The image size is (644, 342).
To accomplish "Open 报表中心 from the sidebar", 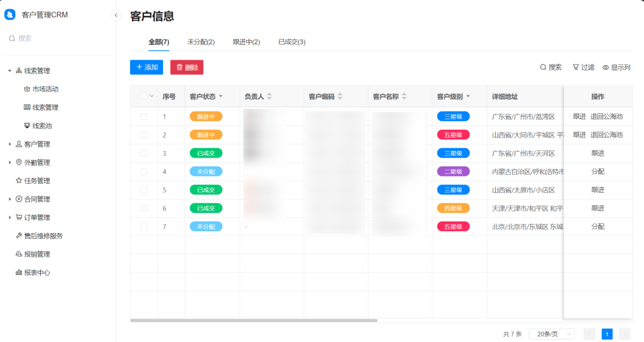I will (36, 273).
